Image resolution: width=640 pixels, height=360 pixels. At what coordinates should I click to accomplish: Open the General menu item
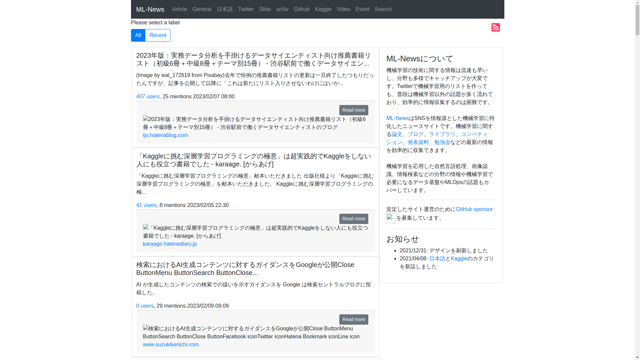pos(202,9)
